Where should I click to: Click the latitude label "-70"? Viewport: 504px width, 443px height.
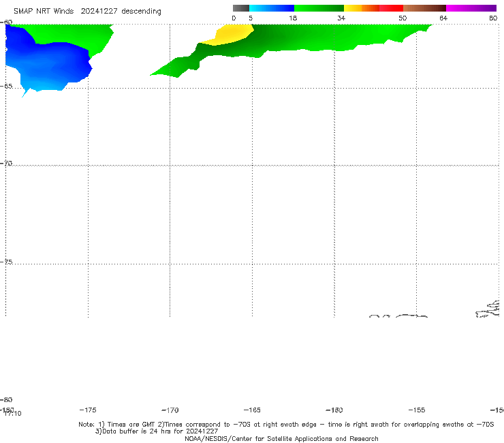[6, 164]
